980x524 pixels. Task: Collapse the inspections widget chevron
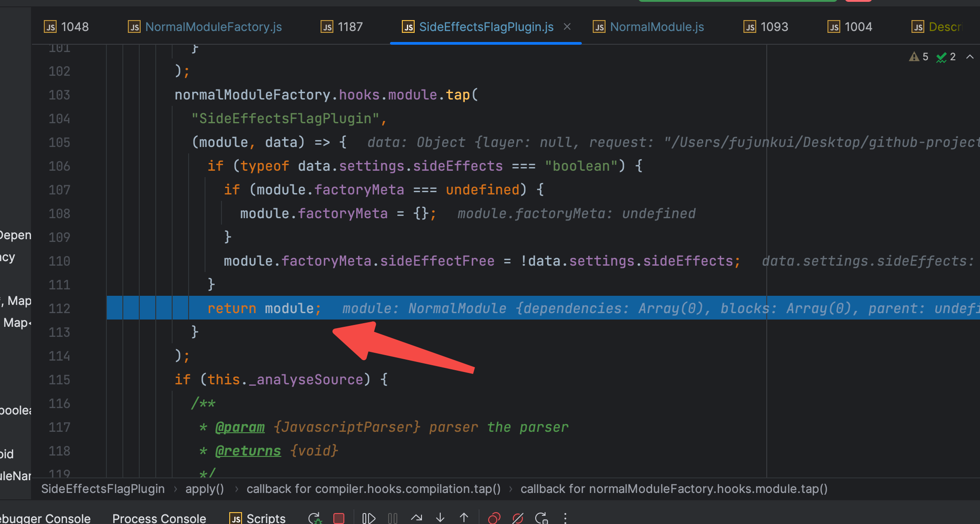pyautogui.click(x=970, y=57)
